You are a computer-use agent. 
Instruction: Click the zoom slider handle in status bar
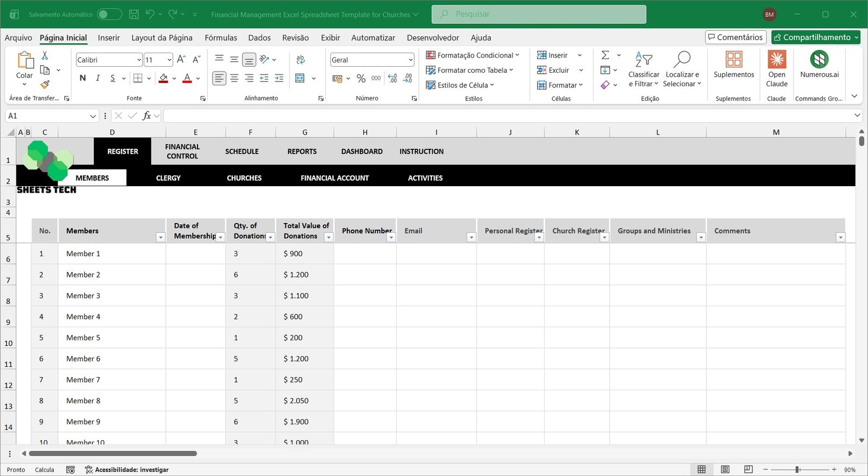pyautogui.click(x=797, y=469)
